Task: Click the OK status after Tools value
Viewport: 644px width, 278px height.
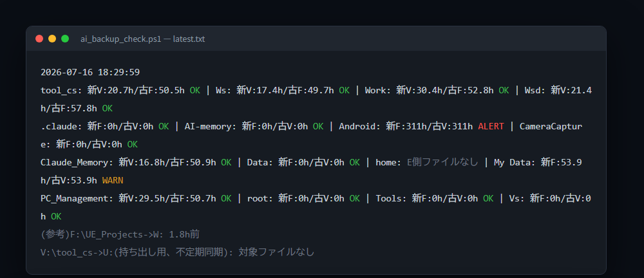Action: (x=488, y=199)
